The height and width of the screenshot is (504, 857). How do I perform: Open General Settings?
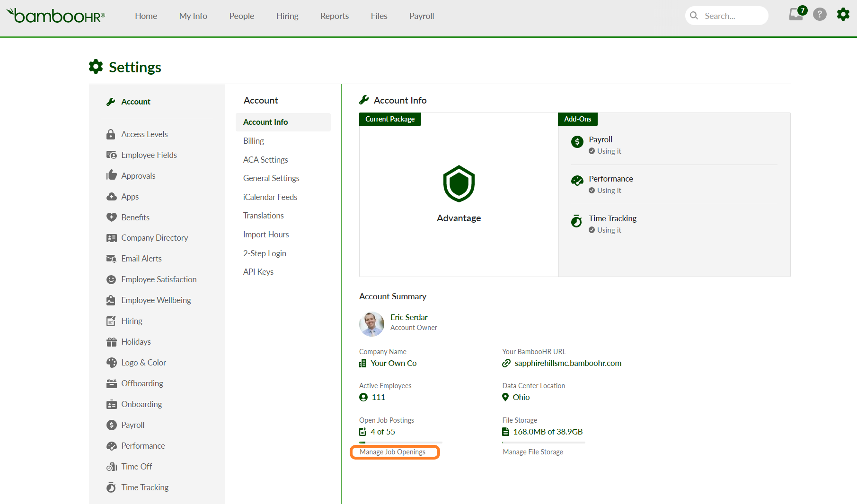[271, 178]
